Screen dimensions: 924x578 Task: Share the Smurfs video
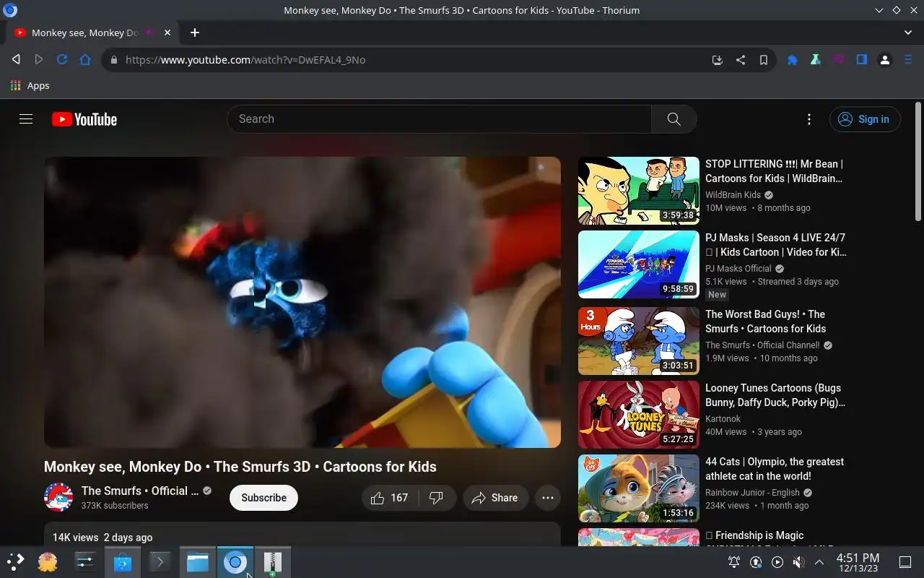495,498
